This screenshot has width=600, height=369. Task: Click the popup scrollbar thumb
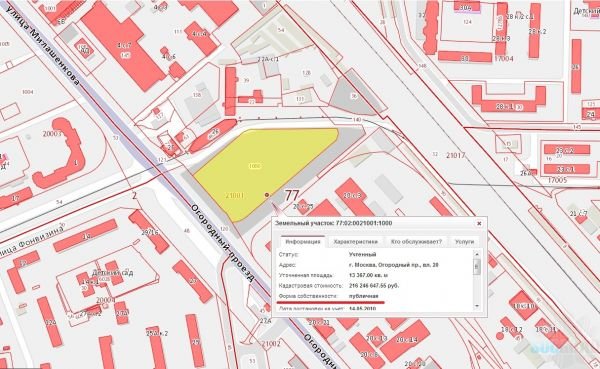477,266
